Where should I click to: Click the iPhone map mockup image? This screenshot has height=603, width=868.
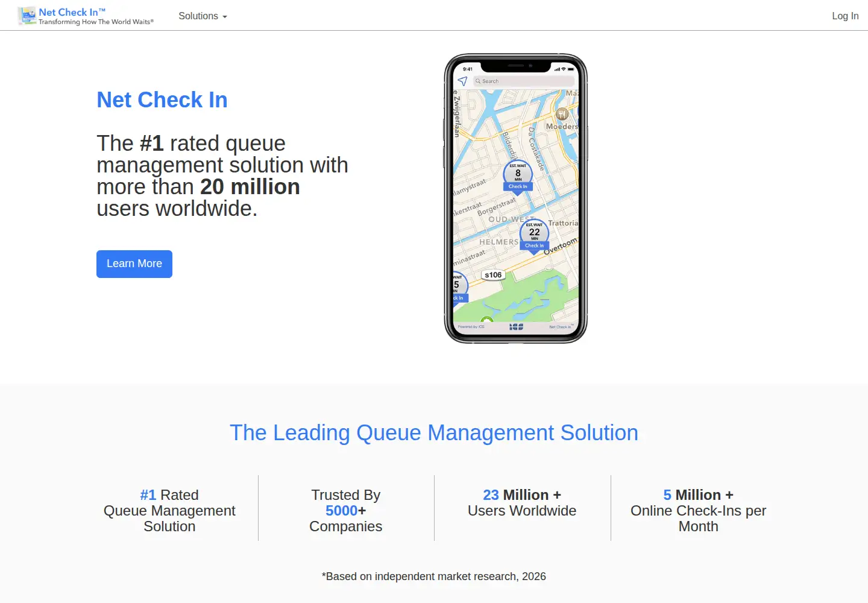[516, 198]
